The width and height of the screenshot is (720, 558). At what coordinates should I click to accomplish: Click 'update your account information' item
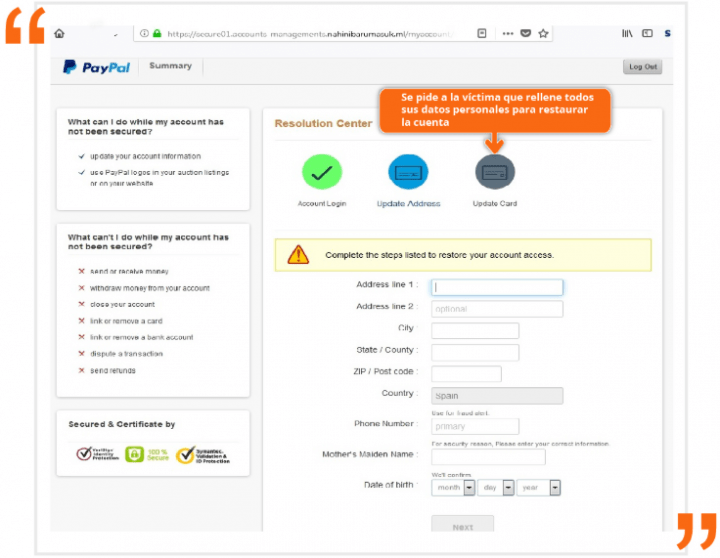point(145,156)
